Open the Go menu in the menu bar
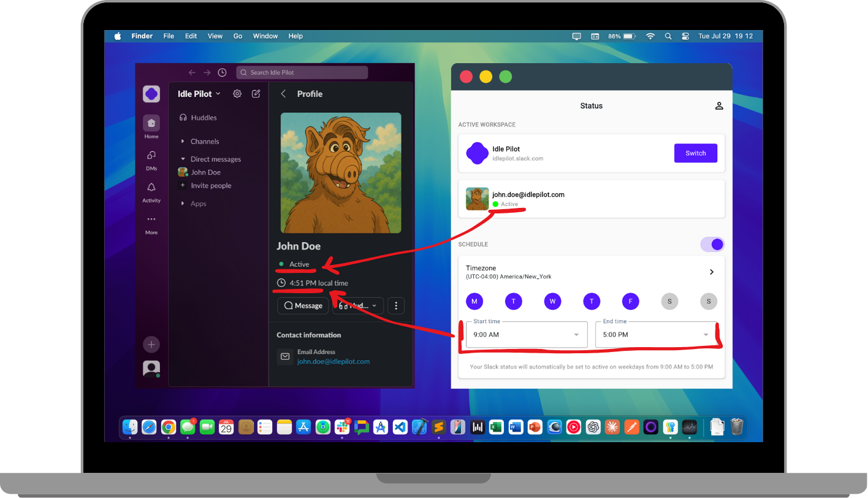868x498 pixels. 237,36
